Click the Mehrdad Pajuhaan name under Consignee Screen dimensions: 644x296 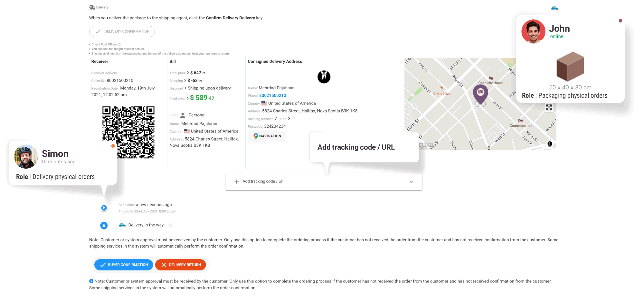point(277,88)
